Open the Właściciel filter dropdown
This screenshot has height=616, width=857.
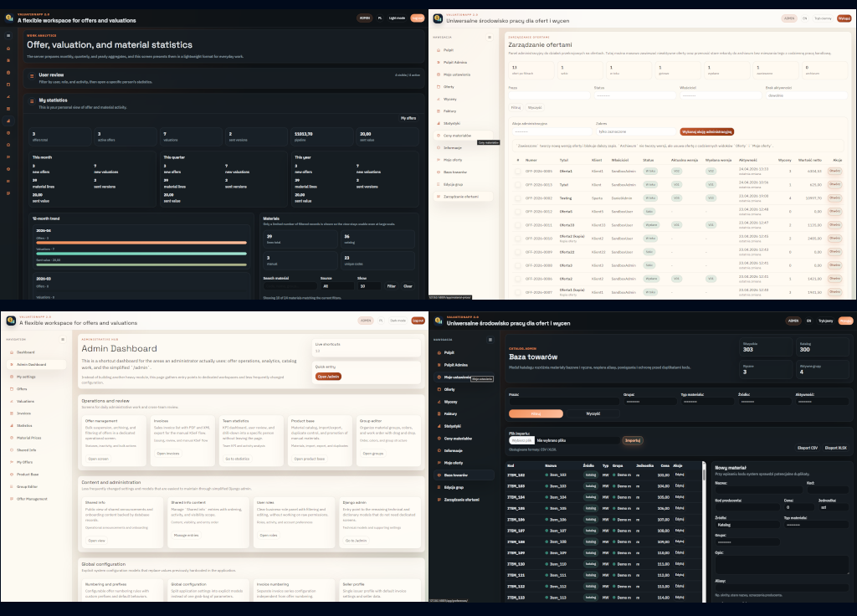coord(720,95)
